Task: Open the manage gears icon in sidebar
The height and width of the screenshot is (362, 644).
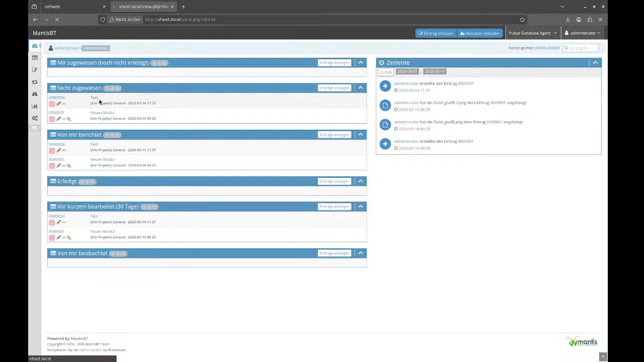Action: click(x=35, y=118)
